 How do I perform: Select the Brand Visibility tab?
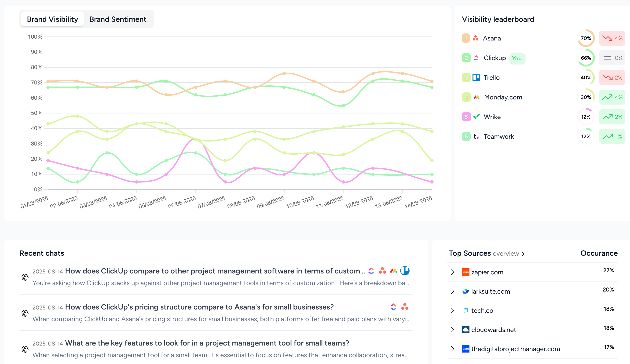[52, 19]
